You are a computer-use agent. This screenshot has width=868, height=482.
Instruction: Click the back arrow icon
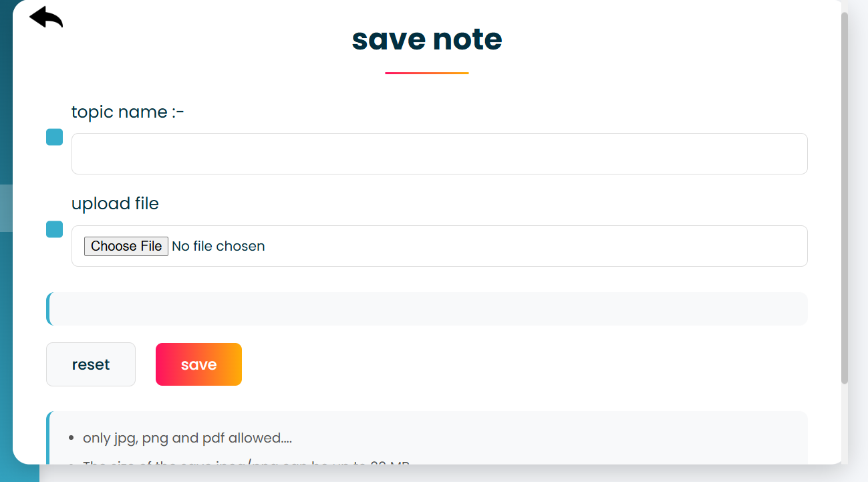pyautogui.click(x=45, y=17)
